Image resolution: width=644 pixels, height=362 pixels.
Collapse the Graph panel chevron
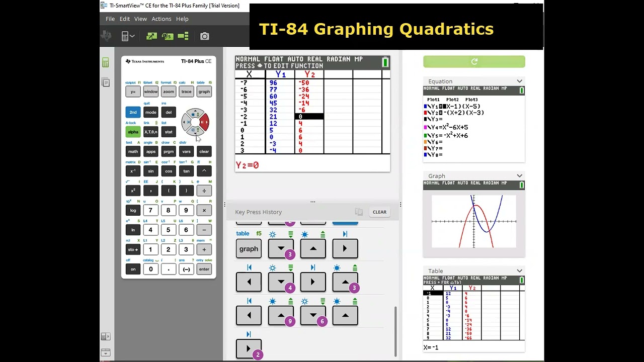pyautogui.click(x=519, y=176)
